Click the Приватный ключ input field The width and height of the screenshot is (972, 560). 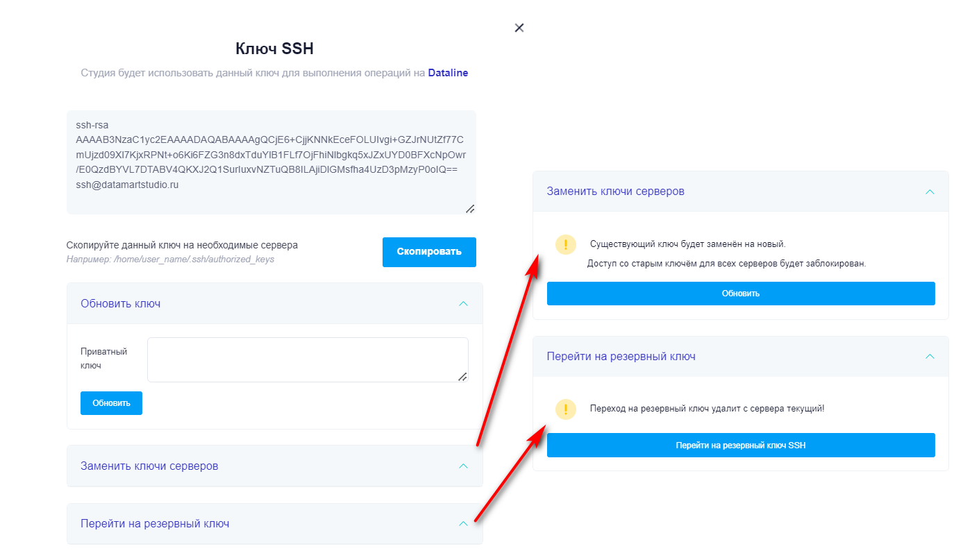pos(307,359)
